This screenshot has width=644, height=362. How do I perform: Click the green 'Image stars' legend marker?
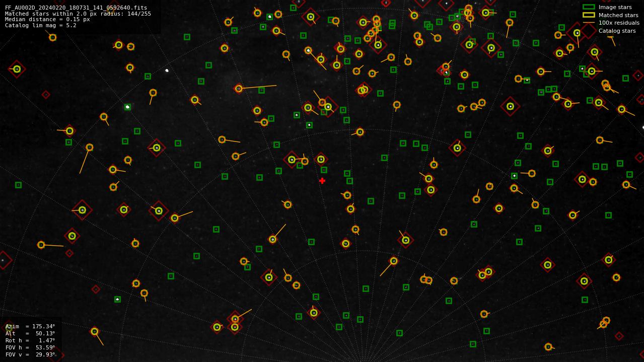(589, 7)
